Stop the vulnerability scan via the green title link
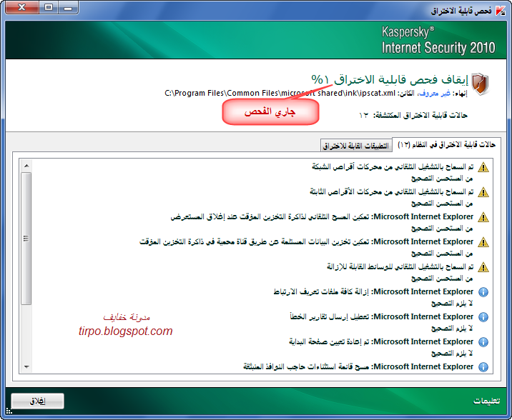Viewport: 512px width, 420px height. 390,79
